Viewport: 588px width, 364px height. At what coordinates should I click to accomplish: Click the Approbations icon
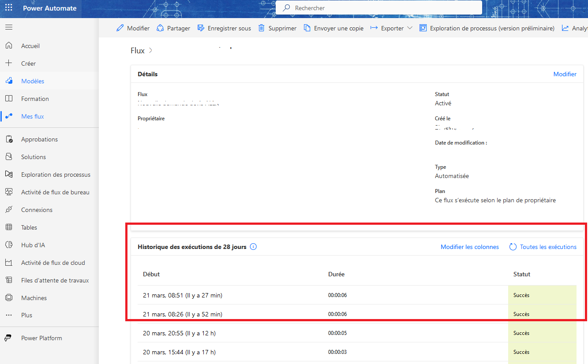click(x=9, y=139)
